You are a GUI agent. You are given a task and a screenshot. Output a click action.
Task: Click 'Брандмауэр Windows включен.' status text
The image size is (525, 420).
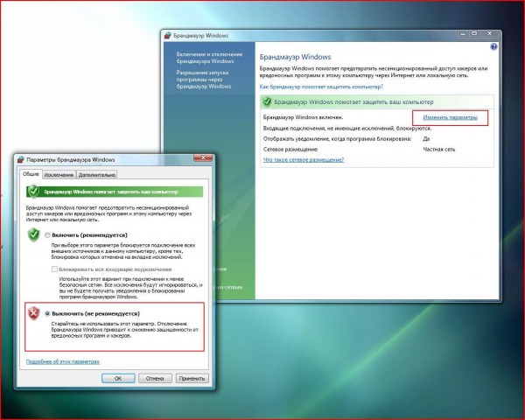303,117
